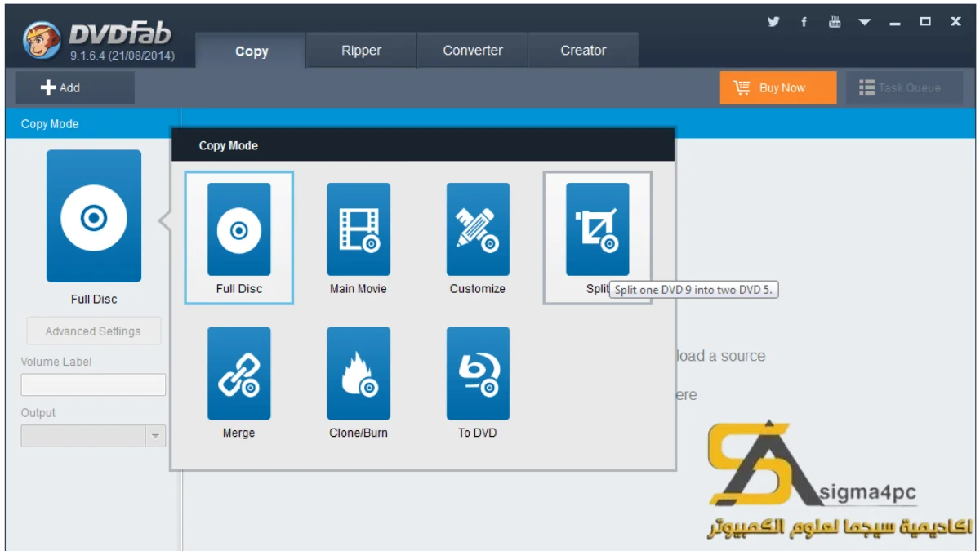The height and width of the screenshot is (551, 980).
Task: Maximize the DVDFab window
Action: [925, 22]
